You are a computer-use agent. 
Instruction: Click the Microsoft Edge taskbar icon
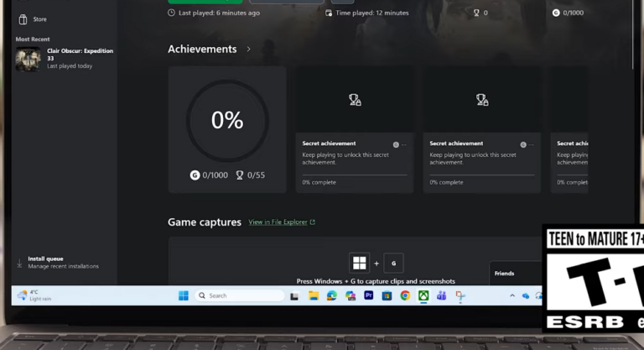[x=332, y=295]
